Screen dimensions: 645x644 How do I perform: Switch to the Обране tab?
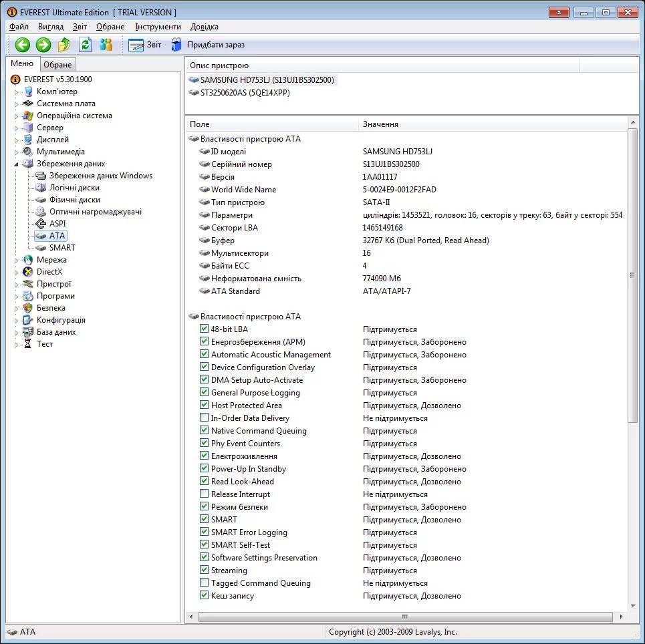click(57, 65)
